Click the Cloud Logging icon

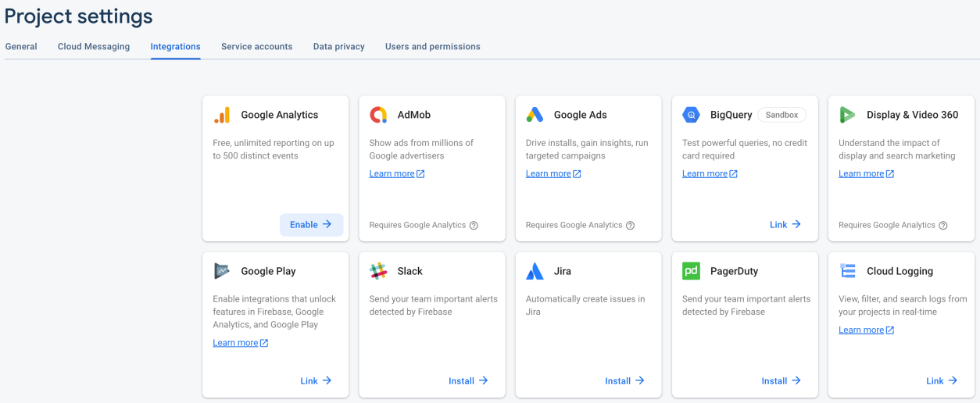tap(848, 271)
